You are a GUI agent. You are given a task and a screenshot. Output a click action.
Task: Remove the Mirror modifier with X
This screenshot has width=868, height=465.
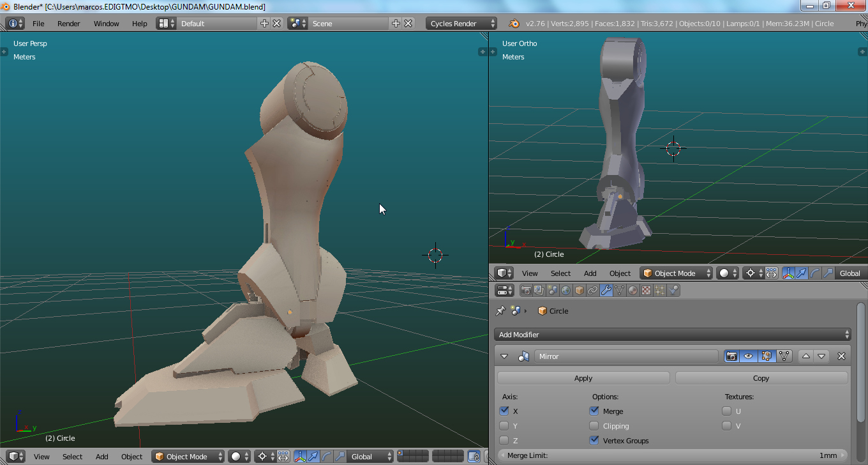tap(841, 356)
